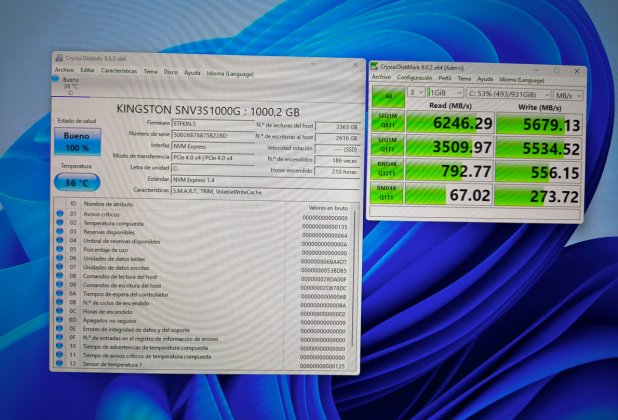The image size is (618, 420).
Task: Click SEQ1M Q8T1 read result 6246.29
Action: [450, 123]
